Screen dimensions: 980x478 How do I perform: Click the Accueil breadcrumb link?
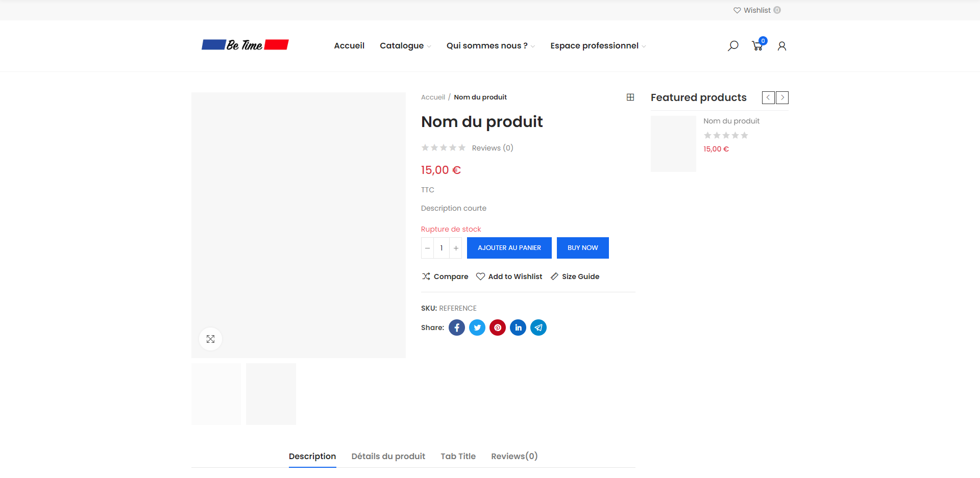433,97
